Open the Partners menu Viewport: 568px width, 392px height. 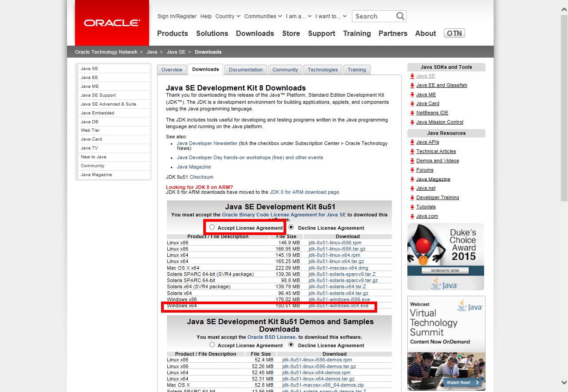(x=393, y=33)
